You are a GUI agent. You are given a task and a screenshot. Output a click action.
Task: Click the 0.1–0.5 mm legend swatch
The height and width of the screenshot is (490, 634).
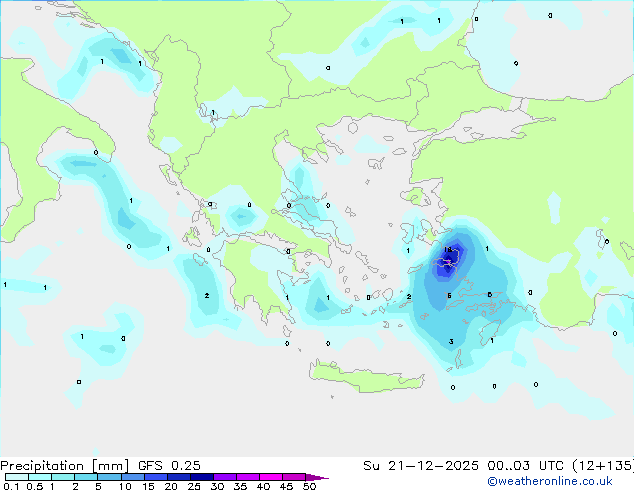coord(17,477)
